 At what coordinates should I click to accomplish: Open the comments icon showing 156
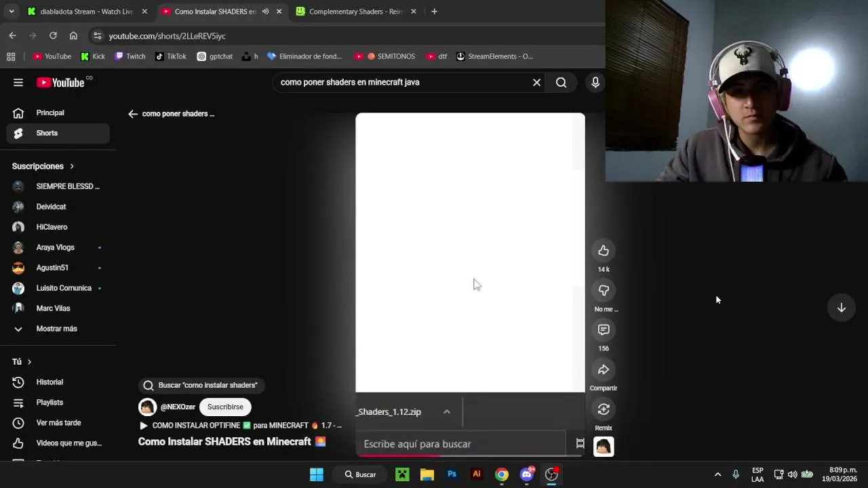pyautogui.click(x=604, y=330)
